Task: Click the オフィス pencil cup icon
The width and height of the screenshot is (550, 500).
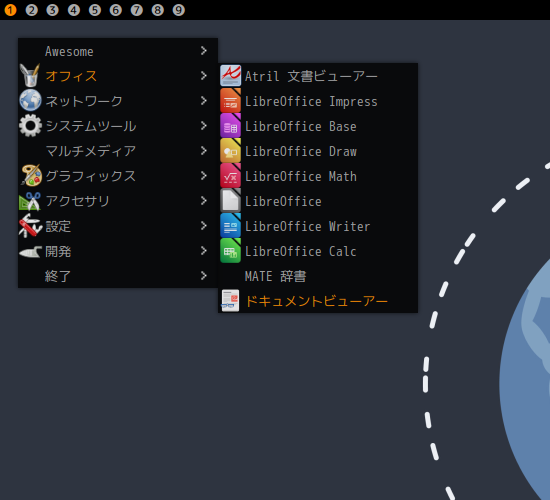Action: pos(30,75)
